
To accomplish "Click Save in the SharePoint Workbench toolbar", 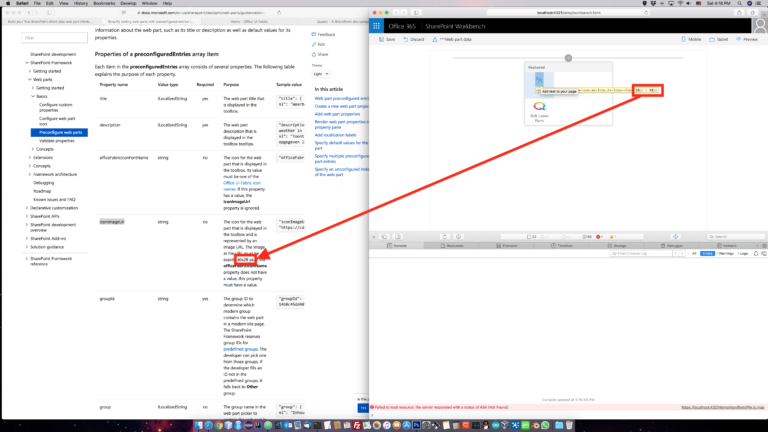I will [387, 39].
